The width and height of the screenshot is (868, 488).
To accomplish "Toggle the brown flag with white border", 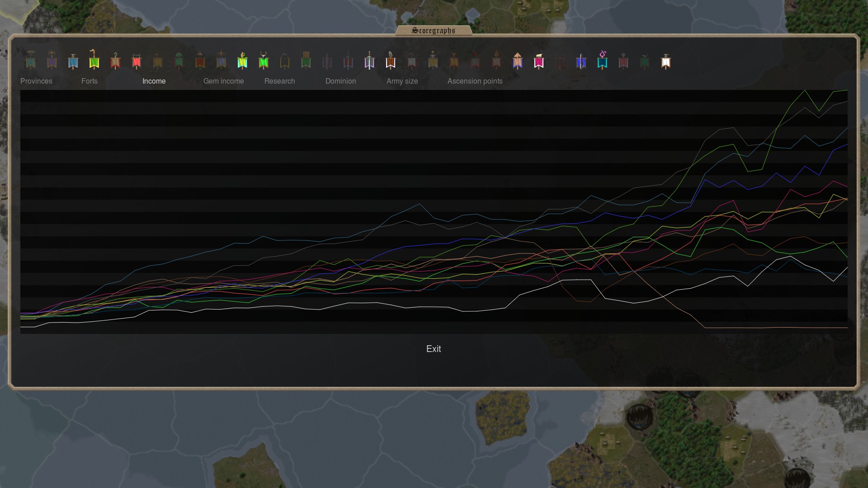I will click(391, 61).
